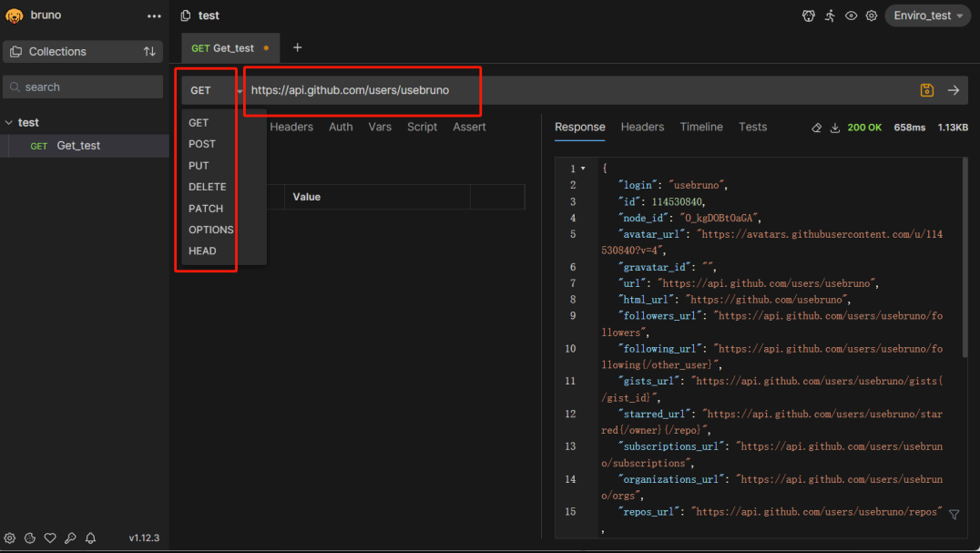Select PATCH from the method list
The image size is (980, 553).
tap(206, 209)
